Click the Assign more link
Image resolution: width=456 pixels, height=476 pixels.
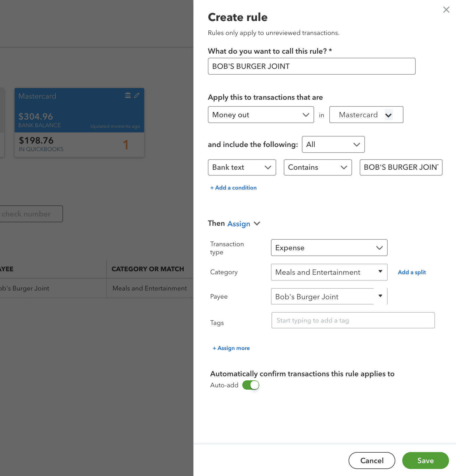click(x=231, y=348)
